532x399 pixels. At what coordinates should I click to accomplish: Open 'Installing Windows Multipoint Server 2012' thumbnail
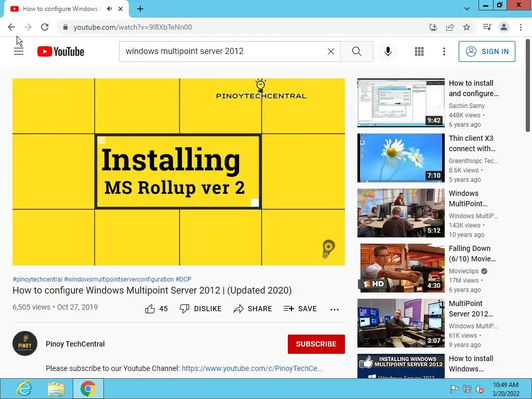[401, 366]
